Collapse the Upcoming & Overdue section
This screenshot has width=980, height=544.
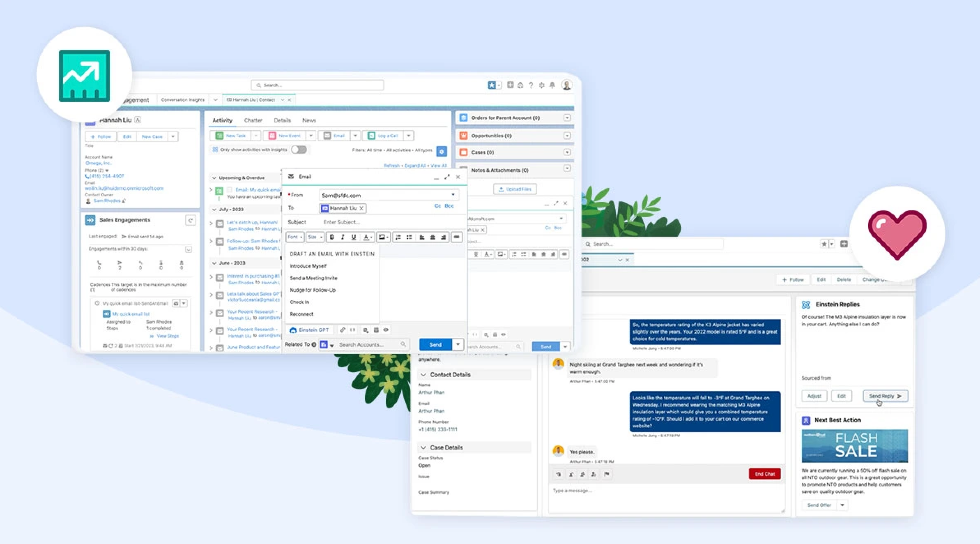tap(214, 178)
